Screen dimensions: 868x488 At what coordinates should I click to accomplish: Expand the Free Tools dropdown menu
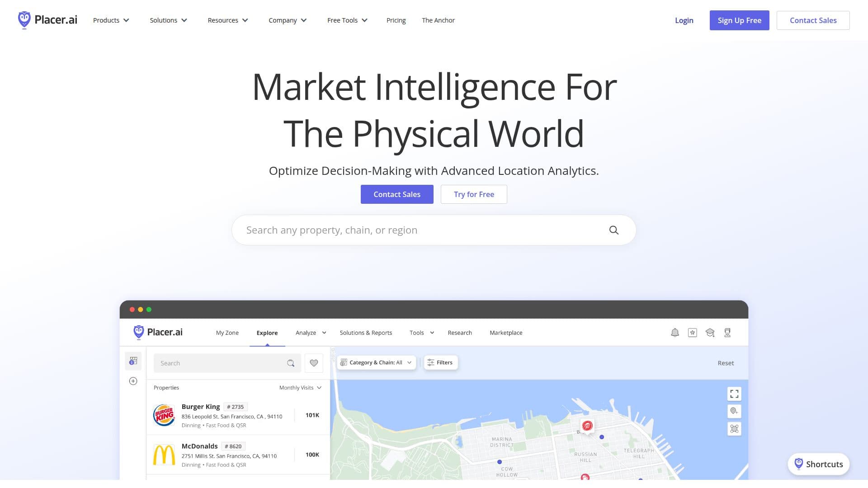pos(348,20)
